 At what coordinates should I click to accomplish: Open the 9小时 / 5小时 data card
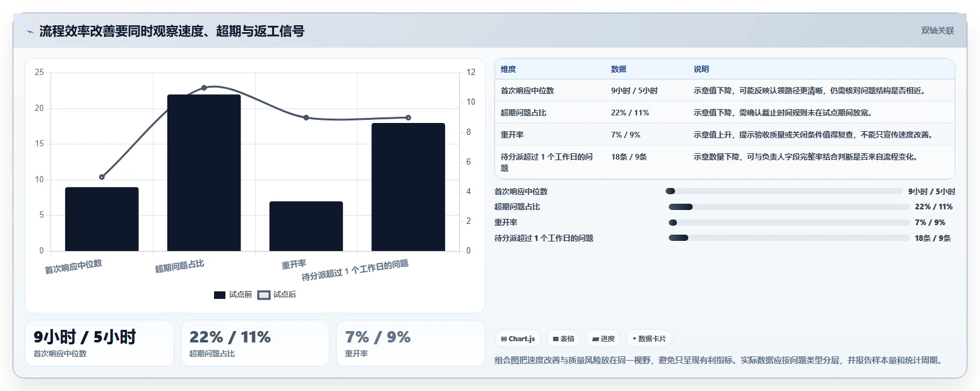pyautogui.click(x=99, y=343)
